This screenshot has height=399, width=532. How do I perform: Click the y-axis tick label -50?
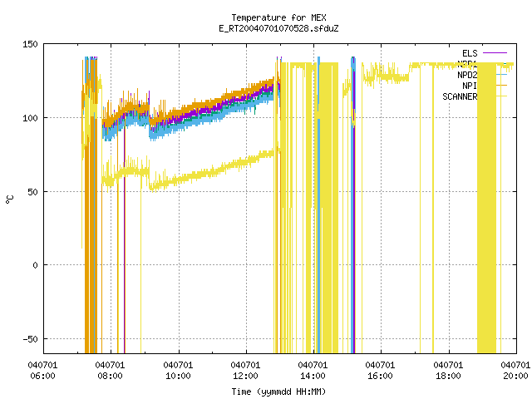click(x=30, y=339)
